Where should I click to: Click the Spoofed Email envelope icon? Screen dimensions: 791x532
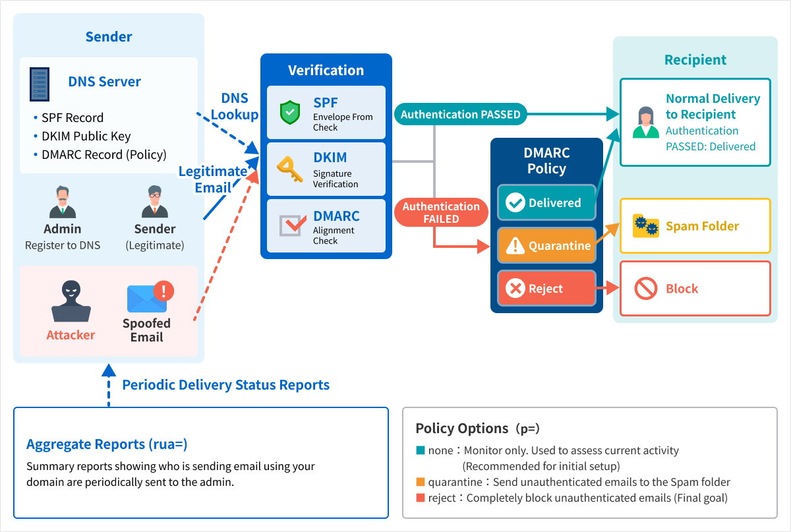click(x=146, y=299)
